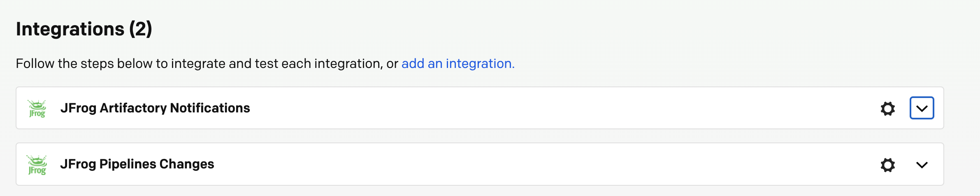Expand the JFrog Artifactory Notifications integration
This screenshot has height=196, width=980.
pos(922,108)
